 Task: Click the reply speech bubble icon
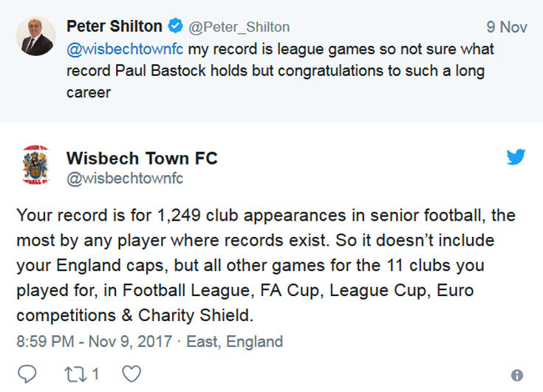(26, 374)
